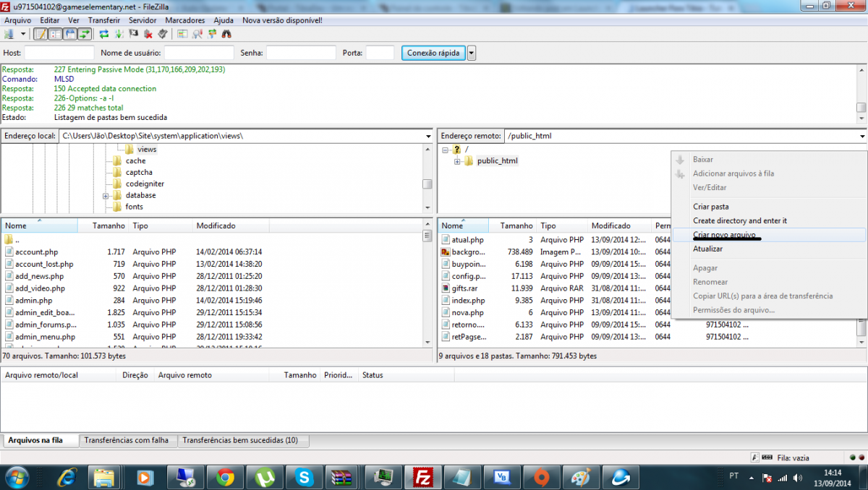Viewport: 868px width, 490px height.
Task: Sort local list by Modificado column
Action: tap(231, 225)
